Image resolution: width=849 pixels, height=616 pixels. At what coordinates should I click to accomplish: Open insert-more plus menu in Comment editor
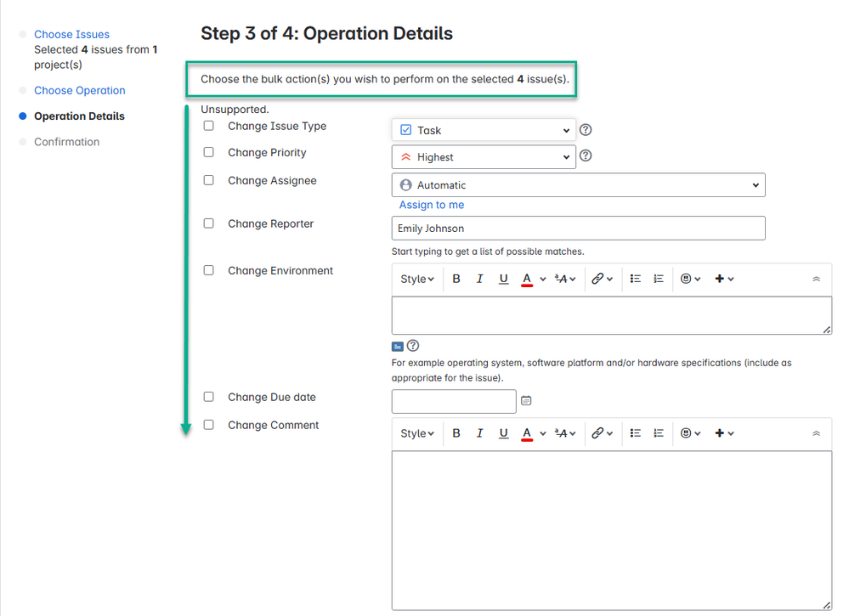click(724, 433)
